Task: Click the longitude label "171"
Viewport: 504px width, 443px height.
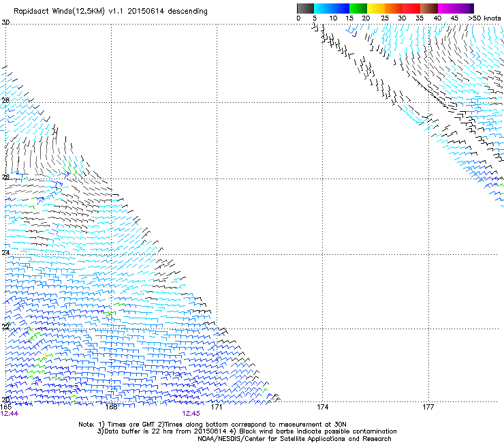Action: (x=217, y=407)
